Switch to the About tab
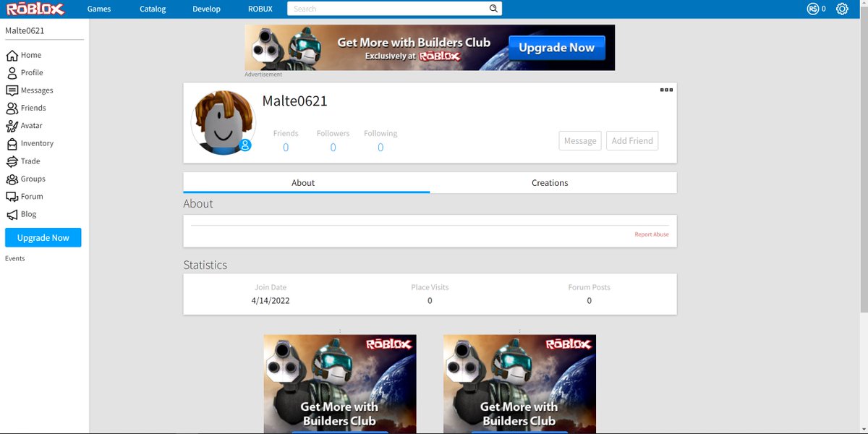This screenshot has height=434, width=868. coord(307,182)
